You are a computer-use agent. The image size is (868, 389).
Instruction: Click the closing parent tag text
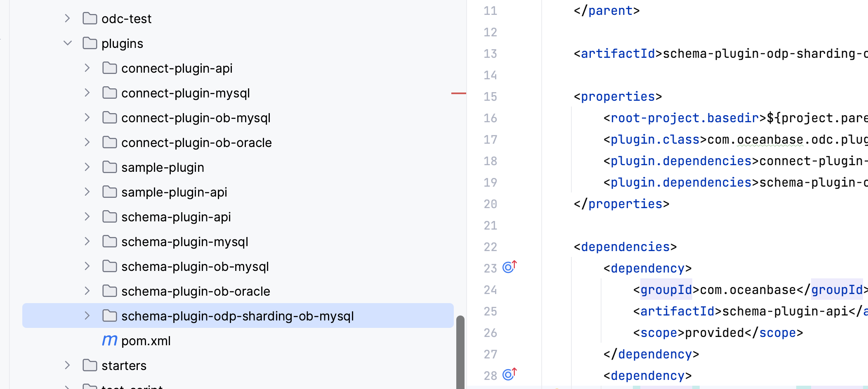point(606,11)
